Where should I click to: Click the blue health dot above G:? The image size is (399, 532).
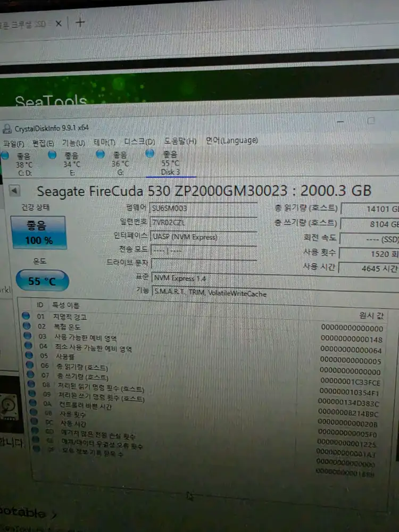[100, 154]
